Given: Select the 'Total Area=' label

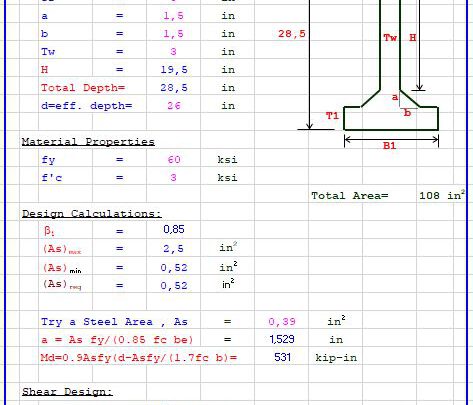Looking at the screenshot, I should point(350,196).
